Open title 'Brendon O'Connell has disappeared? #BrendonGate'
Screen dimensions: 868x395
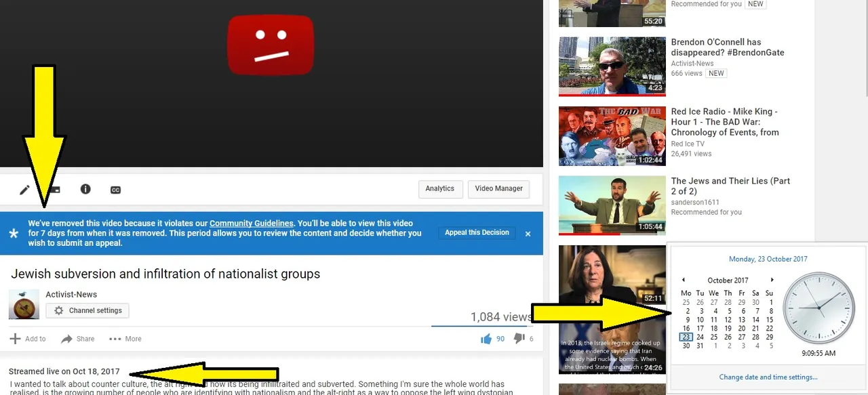click(x=728, y=47)
